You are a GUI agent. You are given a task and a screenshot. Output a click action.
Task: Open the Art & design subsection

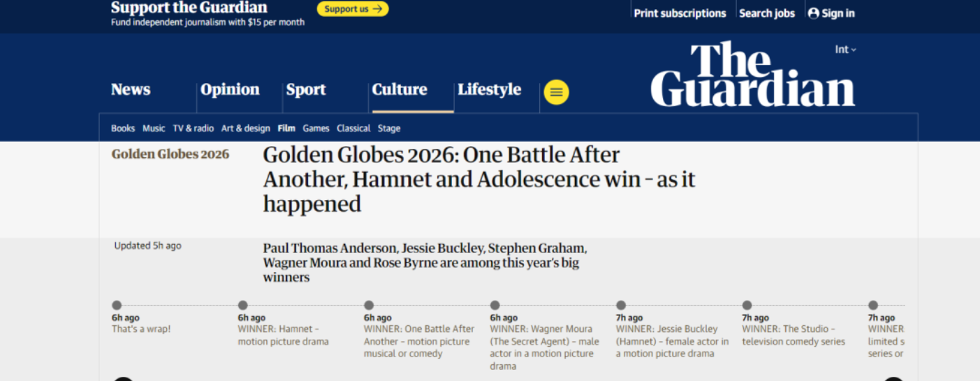[x=245, y=129]
